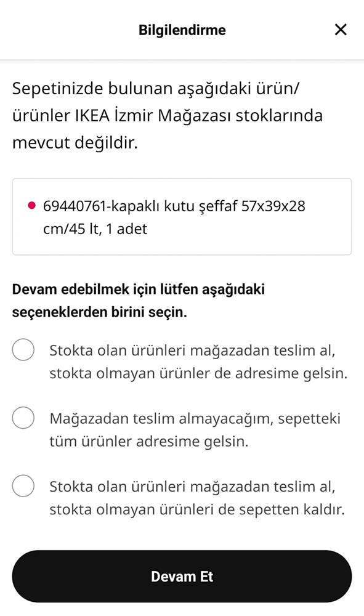The image size is (364, 616).
Task: Tap the pink bullet next to the product
Action: click(x=33, y=203)
